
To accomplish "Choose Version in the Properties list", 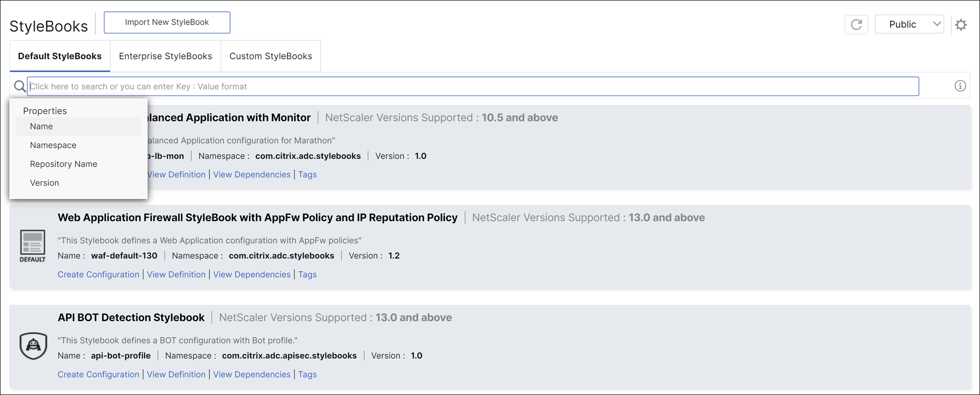I will pyautogui.click(x=78, y=183).
